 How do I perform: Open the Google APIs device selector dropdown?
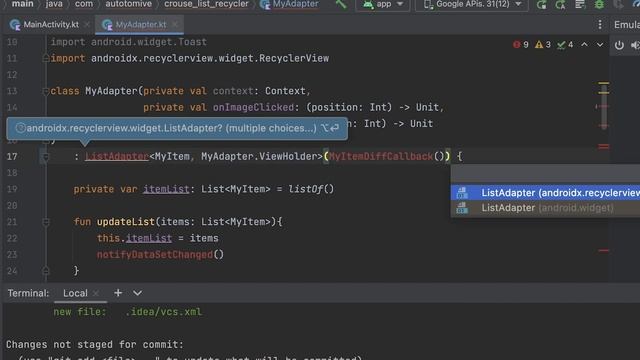(x=472, y=4)
